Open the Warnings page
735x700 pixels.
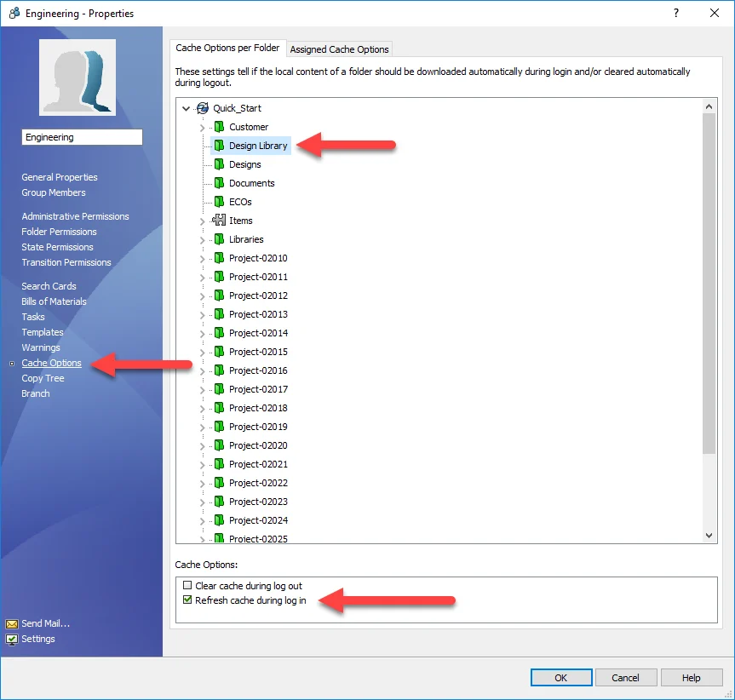tap(41, 347)
